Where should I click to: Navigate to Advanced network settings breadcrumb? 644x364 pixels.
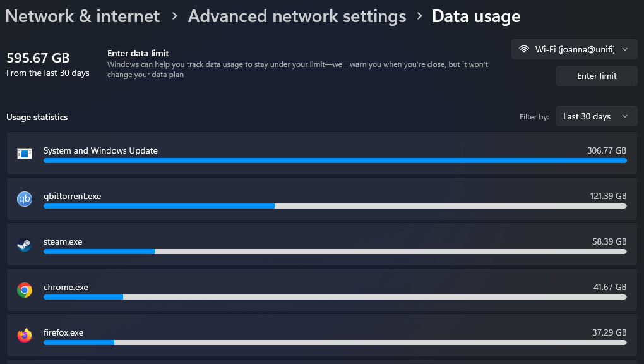click(297, 16)
